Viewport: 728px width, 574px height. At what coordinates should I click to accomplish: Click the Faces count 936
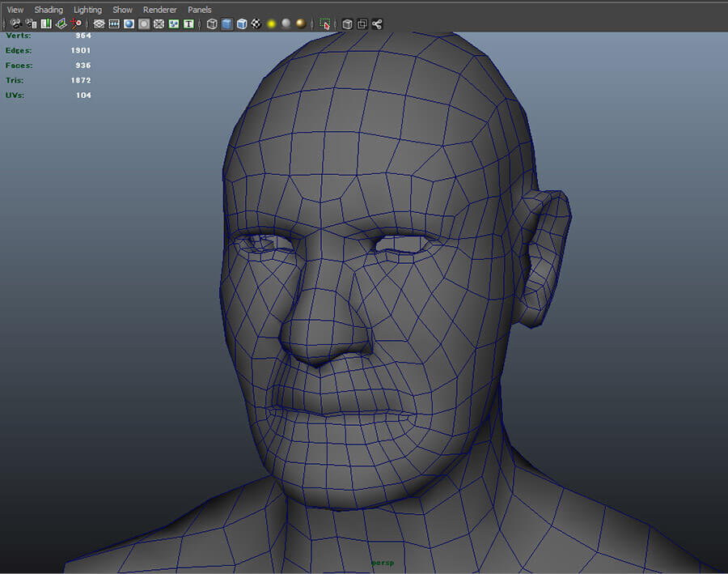83,66
